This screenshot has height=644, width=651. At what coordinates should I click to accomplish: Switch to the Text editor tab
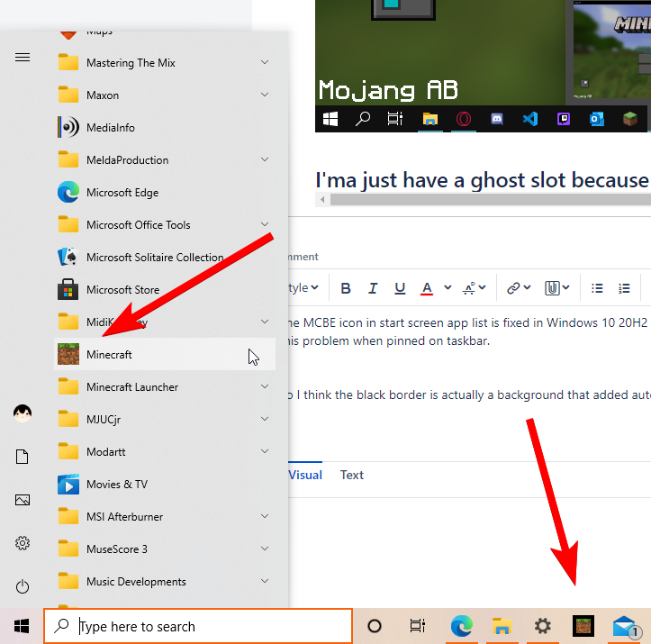tap(352, 475)
